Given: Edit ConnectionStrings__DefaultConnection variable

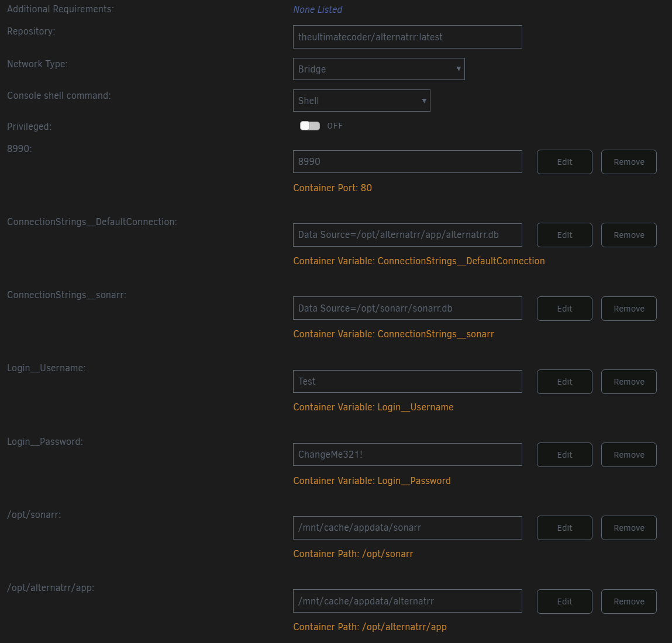Looking at the screenshot, I should click(564, 235).
